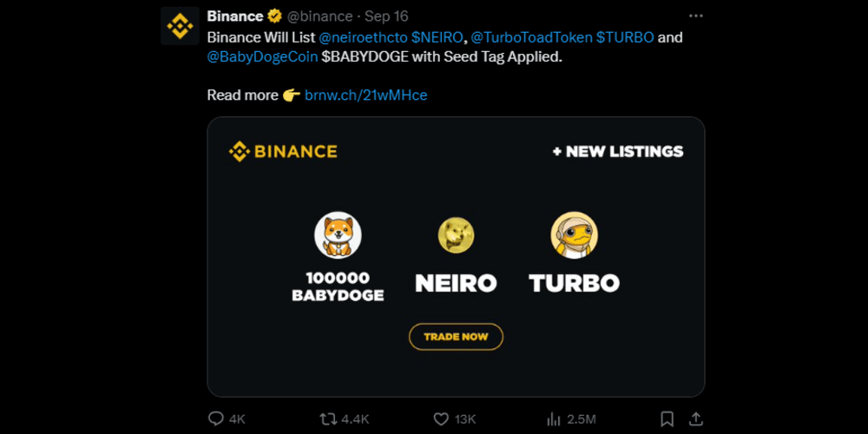Click the TRADE NOW button in image

457,337
